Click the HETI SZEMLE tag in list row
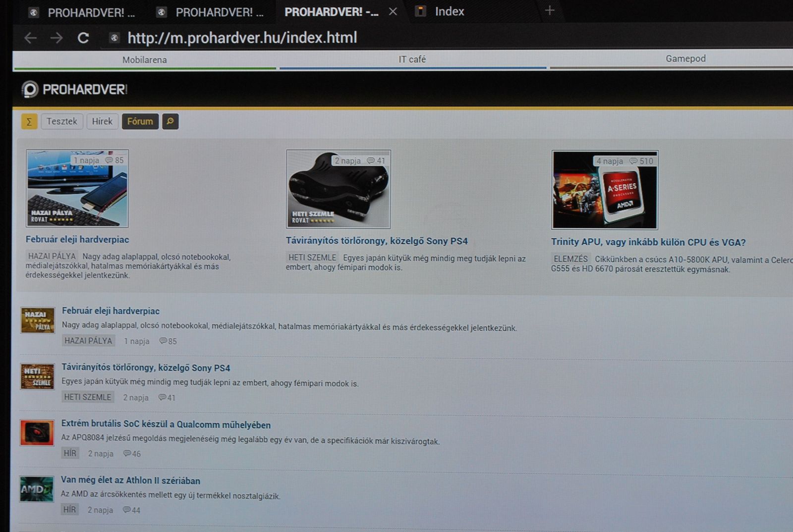 [x=88, y=397]
